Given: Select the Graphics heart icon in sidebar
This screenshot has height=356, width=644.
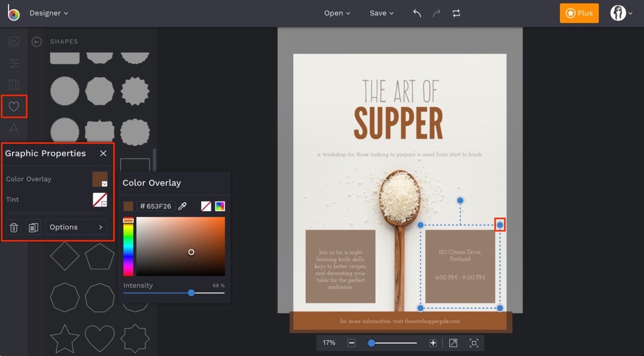Looking at the screenshot, I should (14, 106).
